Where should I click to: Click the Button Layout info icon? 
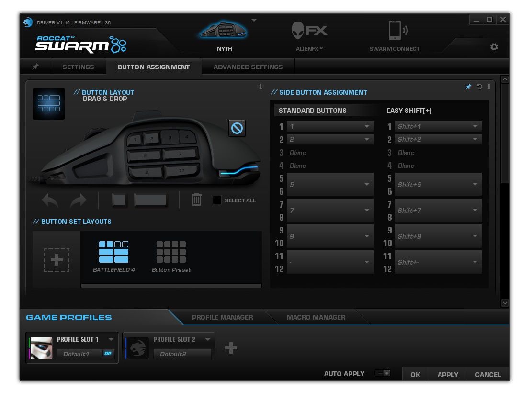point(260,86)
